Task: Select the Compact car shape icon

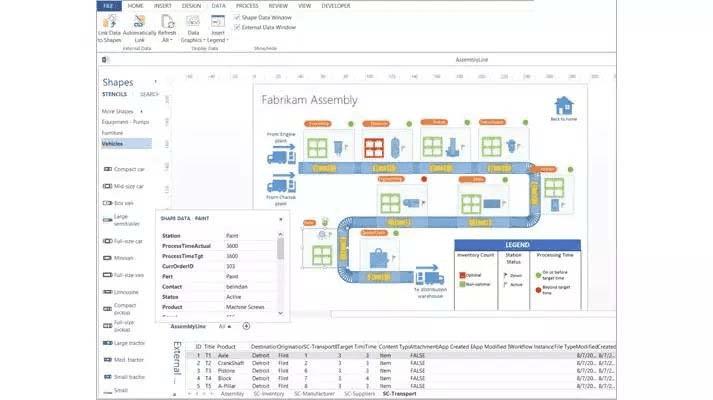Action: pyautogui.click(x=108, y=169)
